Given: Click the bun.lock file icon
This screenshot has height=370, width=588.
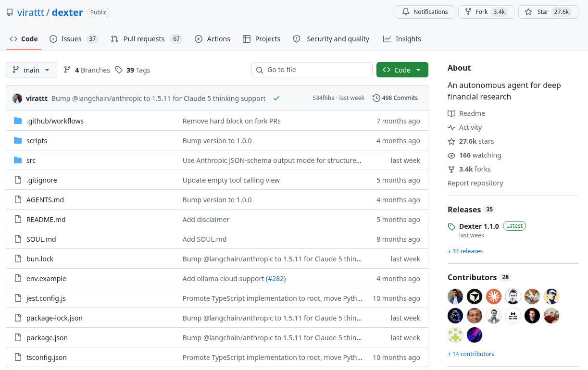Looking at the screenshot, I should [18, 259].
